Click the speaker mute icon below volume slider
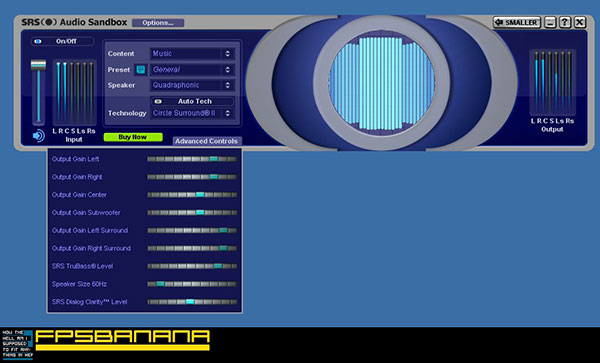This screenshot has height=363, width=600. click(x=39, y=135)
